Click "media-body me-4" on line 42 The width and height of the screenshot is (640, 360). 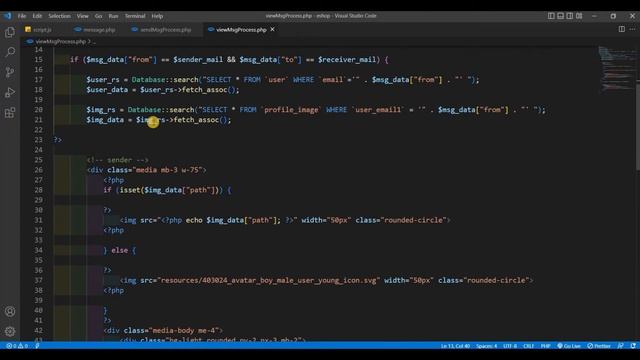(185, 331)
